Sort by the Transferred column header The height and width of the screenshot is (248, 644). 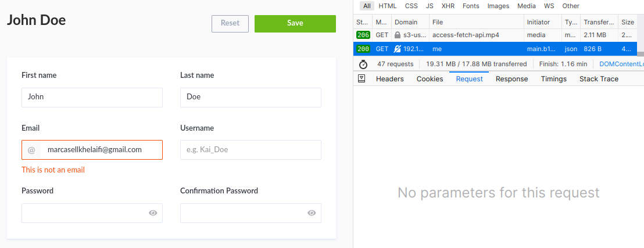click(599, 22)
